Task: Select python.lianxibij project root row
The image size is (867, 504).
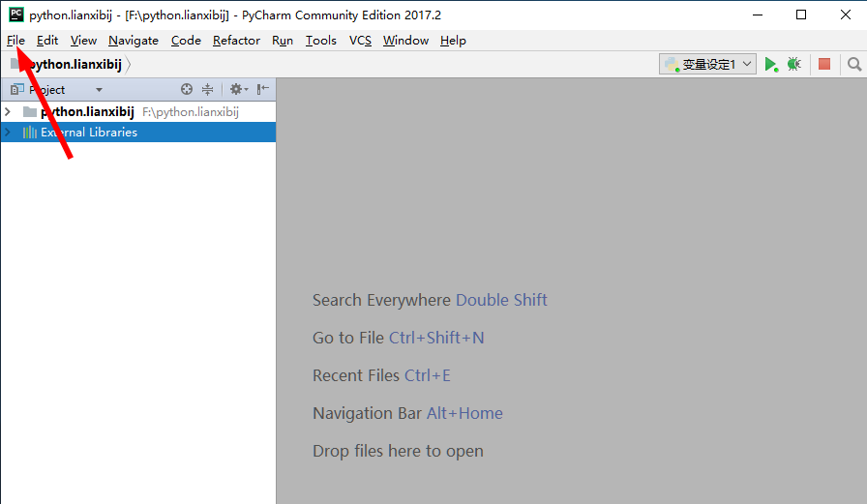Action: tap(138, 111)
